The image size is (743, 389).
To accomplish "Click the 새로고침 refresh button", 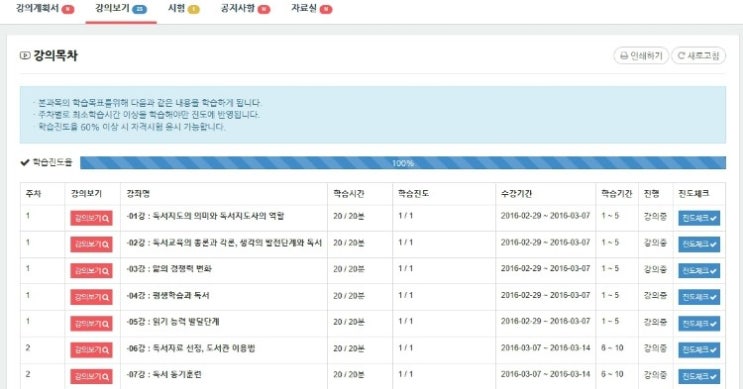I will pyautogui.click(x=698, y=55).
